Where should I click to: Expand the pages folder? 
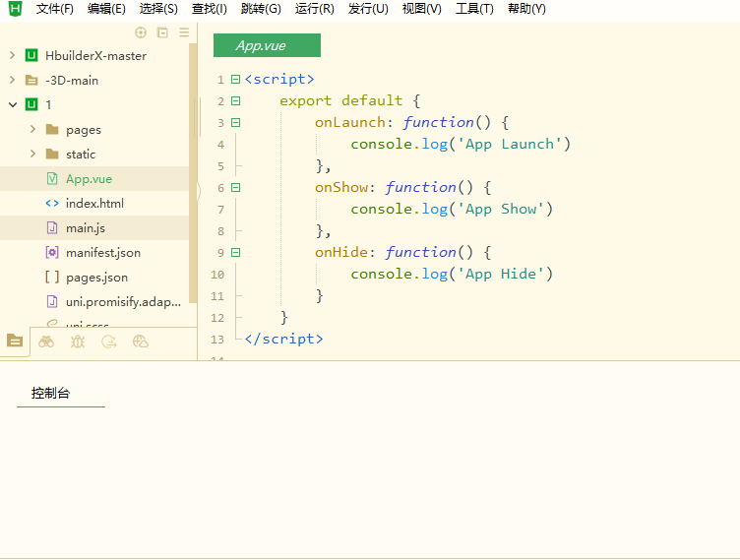click(32, 129)
